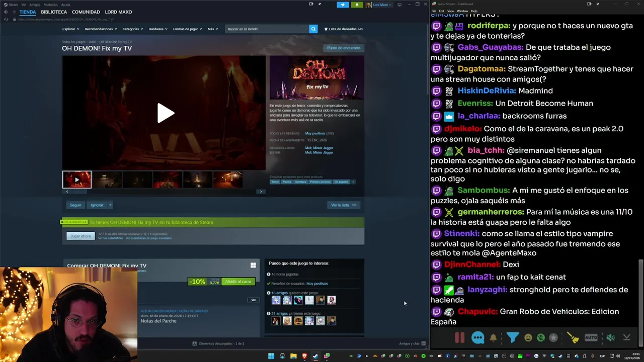This screenshot has height=362, width=644.
Task: Click Añadir al carro button
Action: pos(238,282)
